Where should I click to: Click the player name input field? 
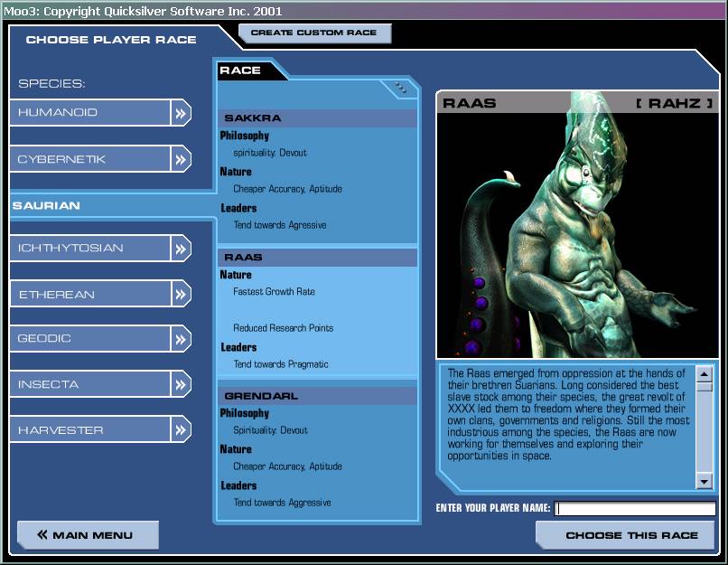coord(635,508)
